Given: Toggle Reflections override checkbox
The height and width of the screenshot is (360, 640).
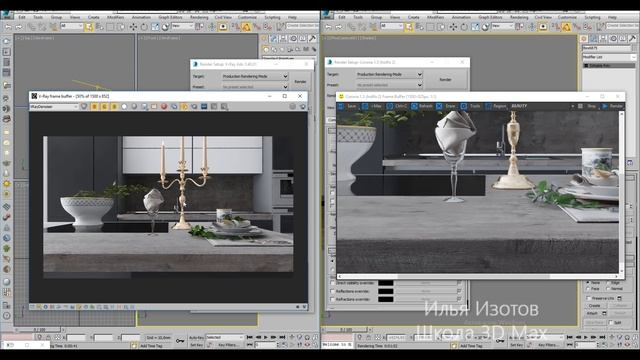Looking at the screenshot, I should click(x=332, y=291).
